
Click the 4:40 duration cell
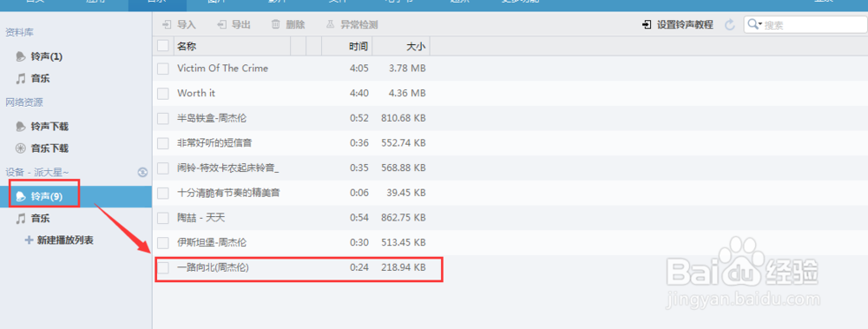(359, 93)
